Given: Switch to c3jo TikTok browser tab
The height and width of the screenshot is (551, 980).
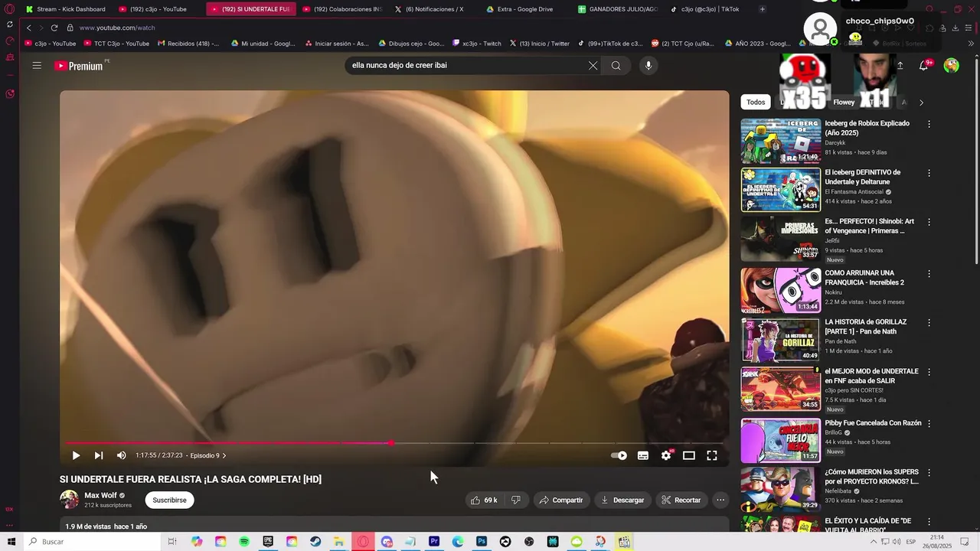Looking at the screenshot, I should click(x=709, y=9).
